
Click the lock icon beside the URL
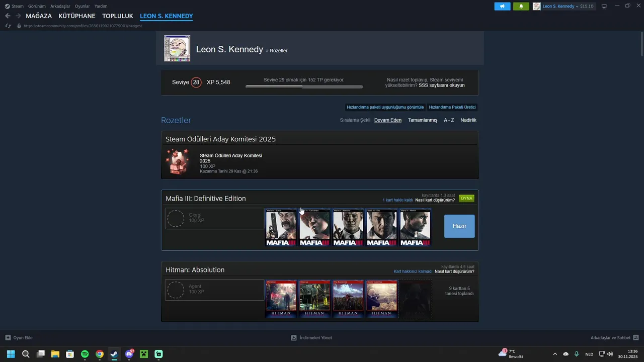point(19,26)
